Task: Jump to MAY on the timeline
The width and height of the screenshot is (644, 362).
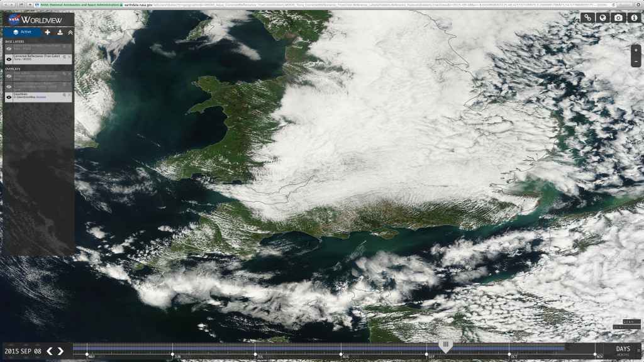Action: pos(91,357)
